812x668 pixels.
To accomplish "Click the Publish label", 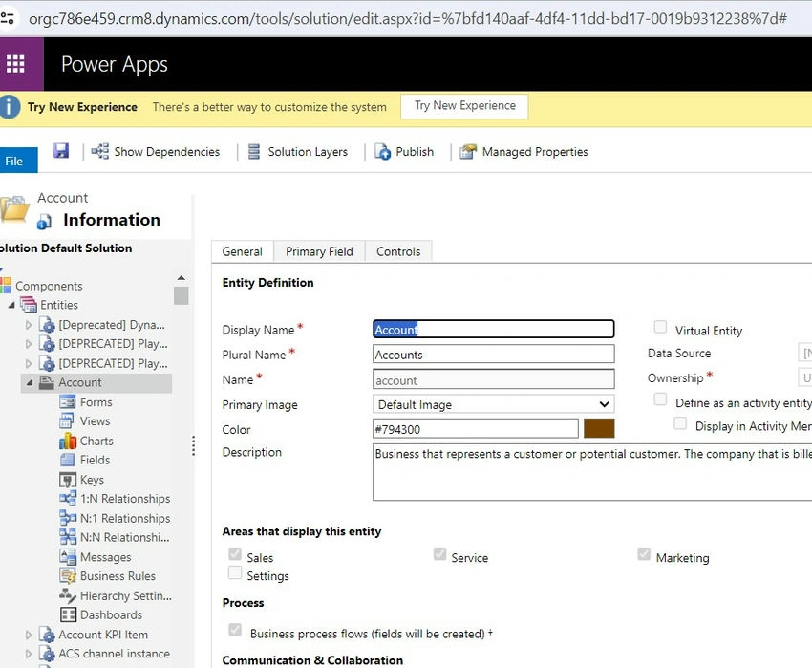I will click(415, 152).
